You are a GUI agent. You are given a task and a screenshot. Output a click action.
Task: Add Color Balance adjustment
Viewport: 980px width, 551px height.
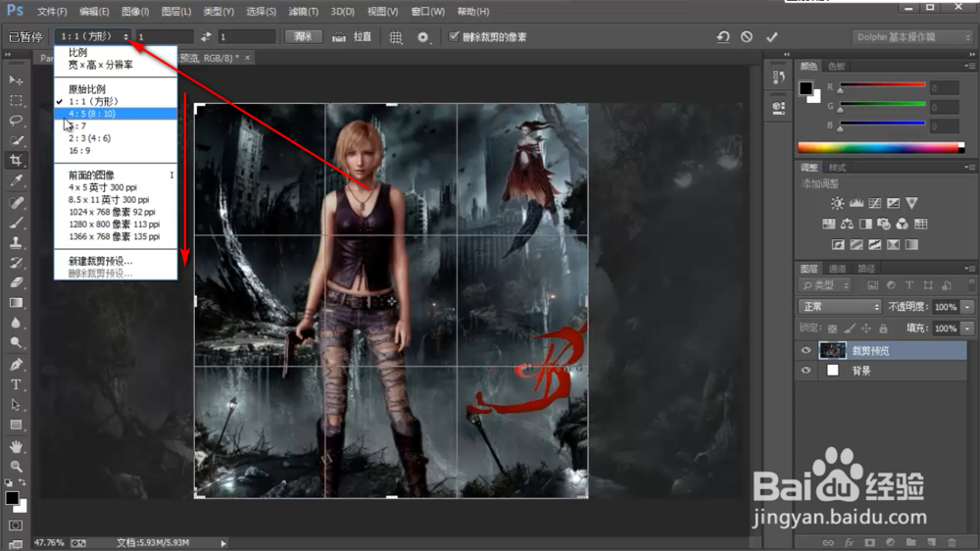click(x=847, y=224)
